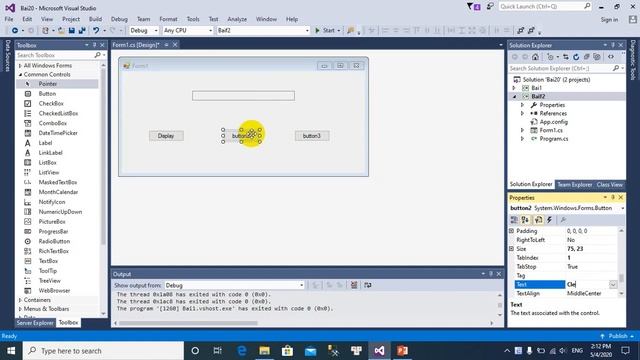This screenshot has width=640, height=360.
Task: Expand the Containers toolbox group
Action: tap(20, 300)
